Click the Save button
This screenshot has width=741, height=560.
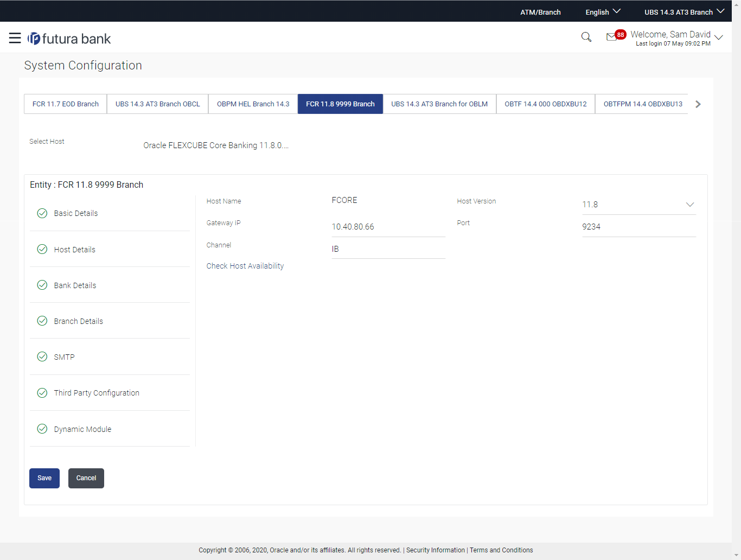(x=44, y=478)
